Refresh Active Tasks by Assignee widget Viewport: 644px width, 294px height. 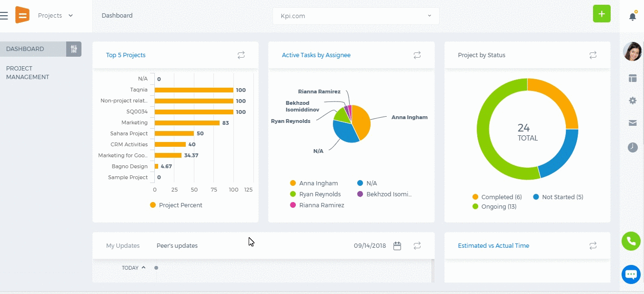click(417, 55)
